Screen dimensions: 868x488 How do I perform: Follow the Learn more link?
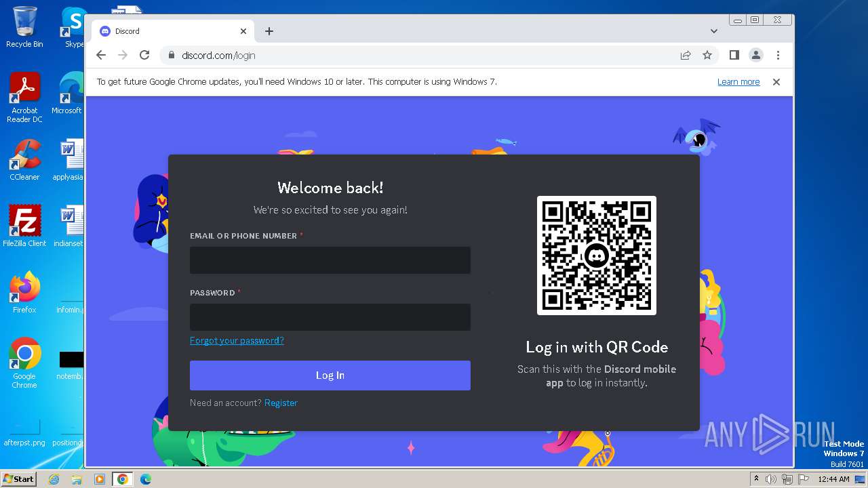pos(738,82)
